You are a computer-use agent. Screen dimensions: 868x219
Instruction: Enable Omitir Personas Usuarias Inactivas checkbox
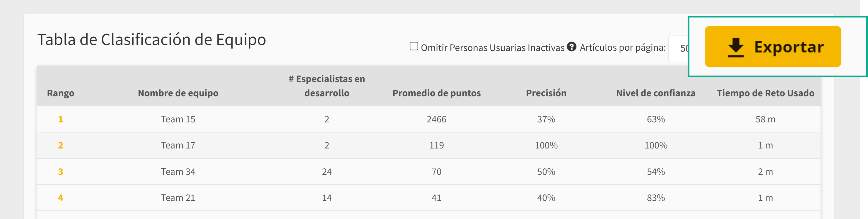click(414, 46)
